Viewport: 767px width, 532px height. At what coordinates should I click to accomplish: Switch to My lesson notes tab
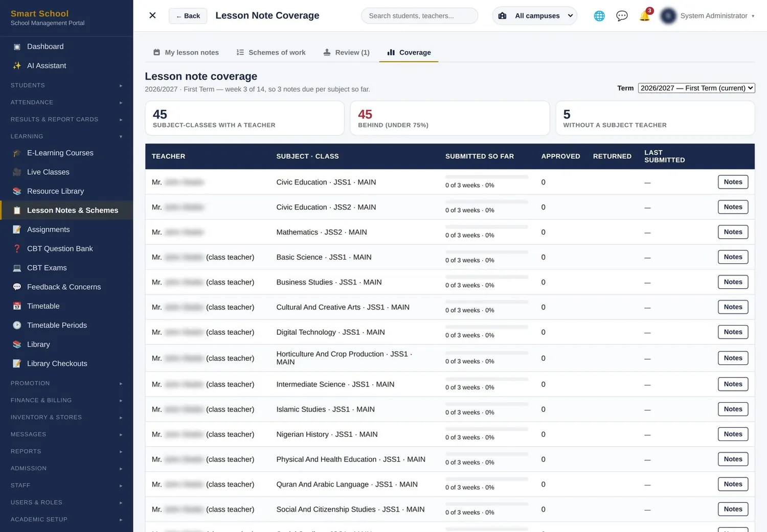[186, 52]
